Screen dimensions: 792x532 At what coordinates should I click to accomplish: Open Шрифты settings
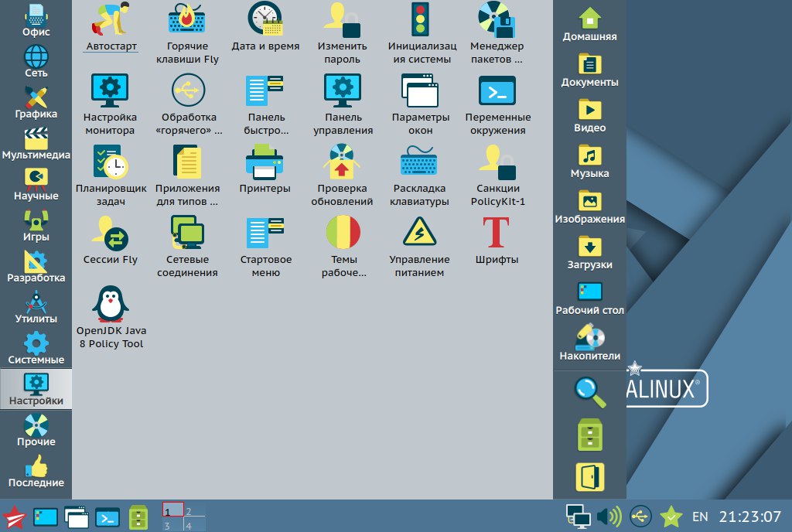click(x=497, y=240)
